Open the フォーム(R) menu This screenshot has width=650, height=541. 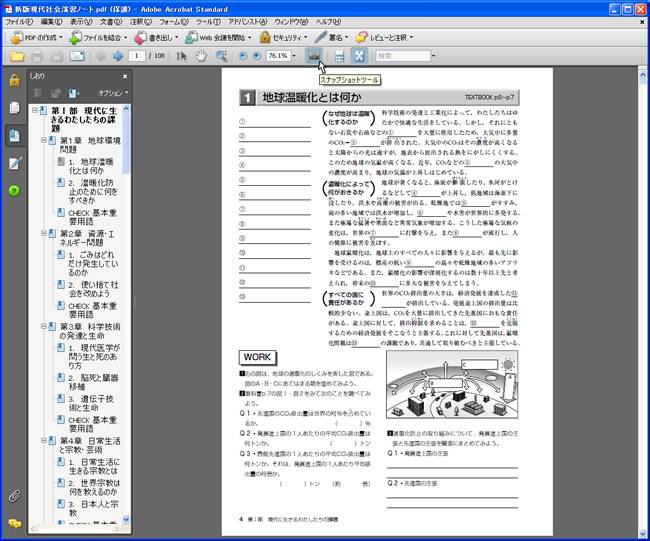pos(174,22)
